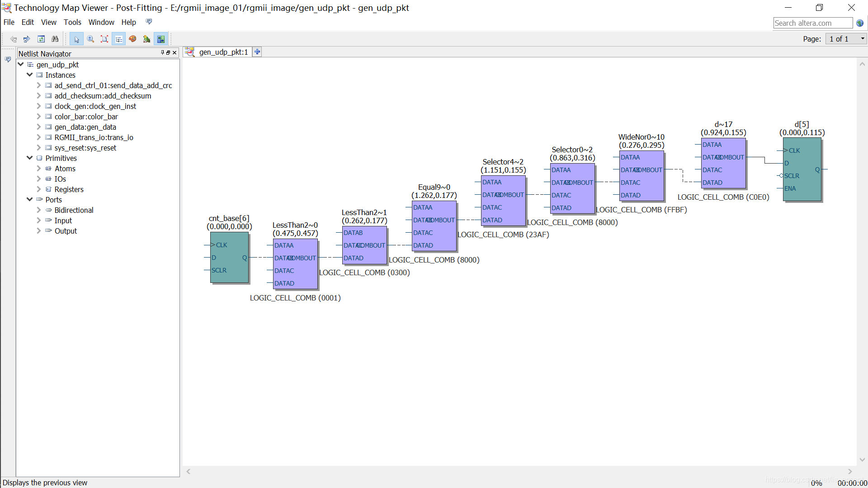The width and height of the screenshot is (868, 488).
Task: Select the d[5] register block
Action: click(x=802, y=169)
